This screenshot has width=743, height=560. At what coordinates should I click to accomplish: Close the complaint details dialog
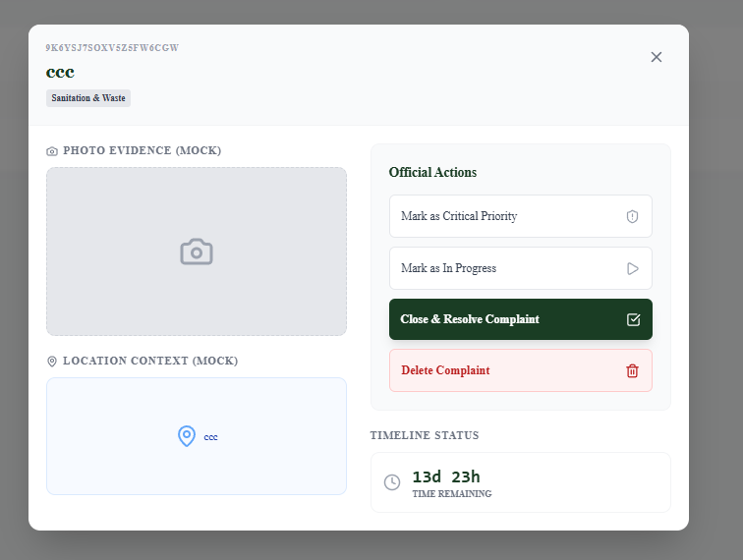[657, 57]
